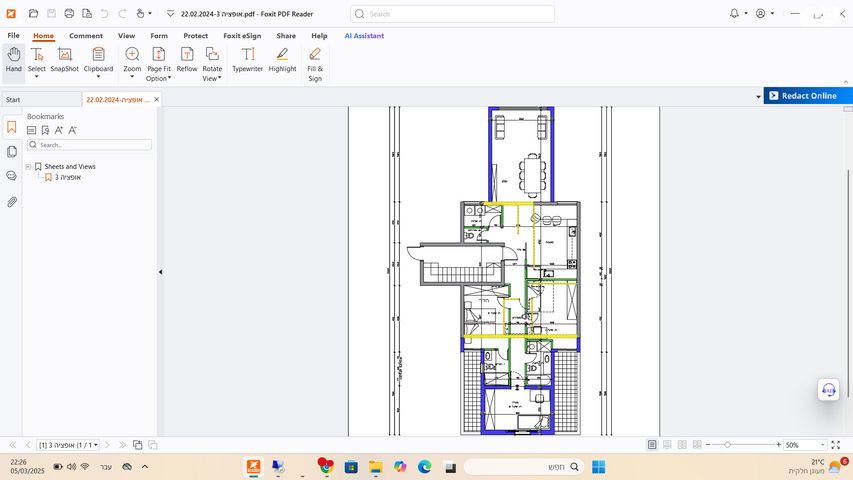Toggle the Bookmarks panel icon

click(12, 127)
